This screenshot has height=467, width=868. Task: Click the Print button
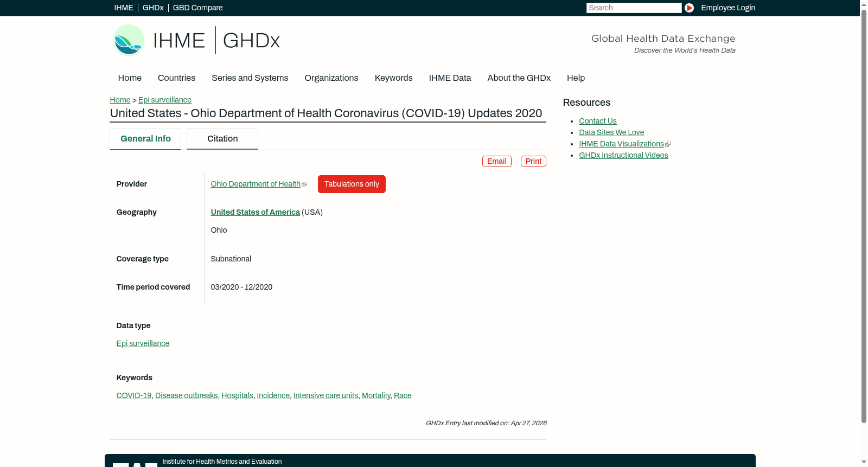(533, 161)
